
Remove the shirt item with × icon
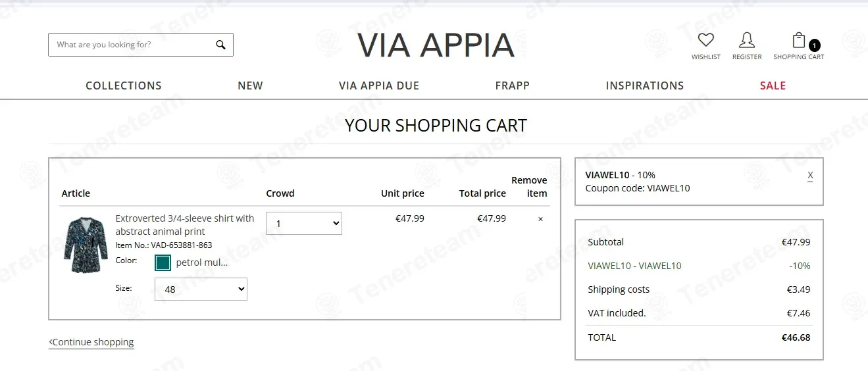coord(541,219)
